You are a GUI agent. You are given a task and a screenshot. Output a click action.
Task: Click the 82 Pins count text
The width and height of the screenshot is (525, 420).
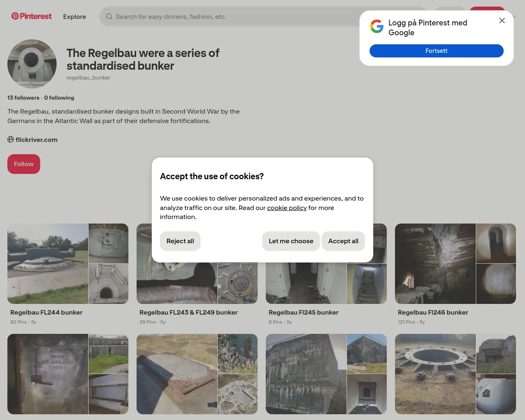pyautogui.click(x=18, y=322)
